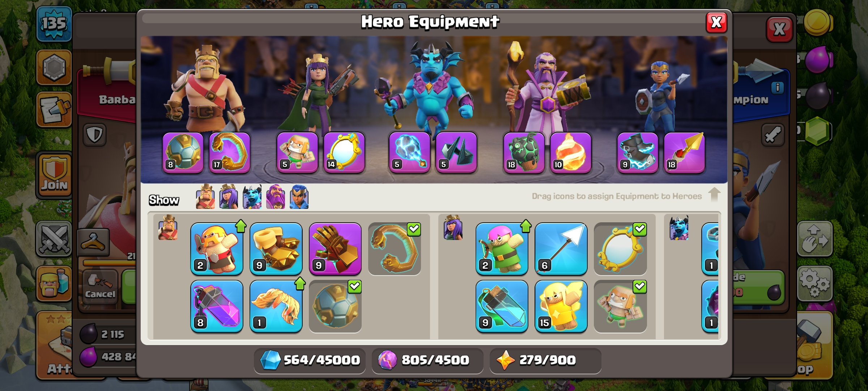
Task: Tap the equipped Spiky Ball checkmarked slot
Action: tap(335, 306)
